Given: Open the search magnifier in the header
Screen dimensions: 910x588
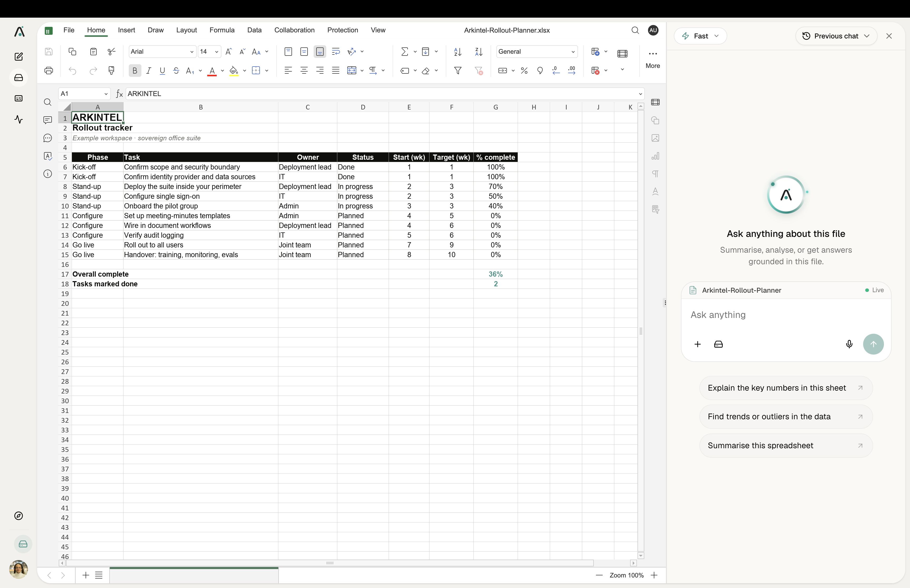Looking at the screenshot, I should [635, 30].
